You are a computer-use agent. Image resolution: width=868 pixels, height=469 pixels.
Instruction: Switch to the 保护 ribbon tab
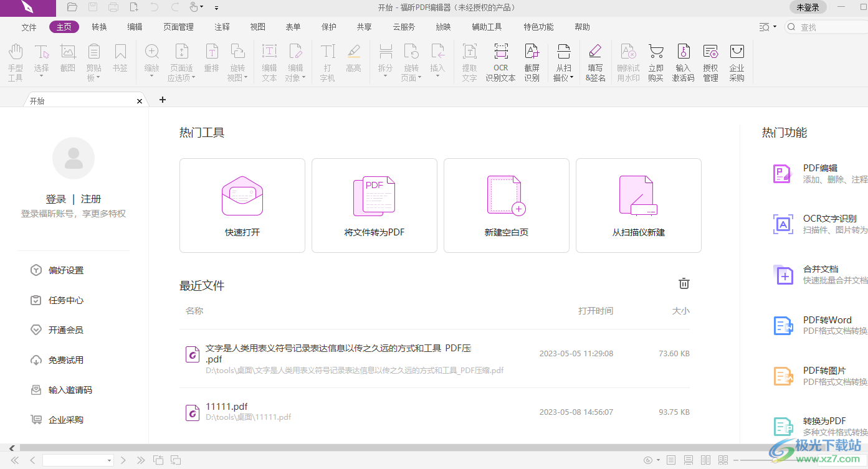tap(328, 27)
